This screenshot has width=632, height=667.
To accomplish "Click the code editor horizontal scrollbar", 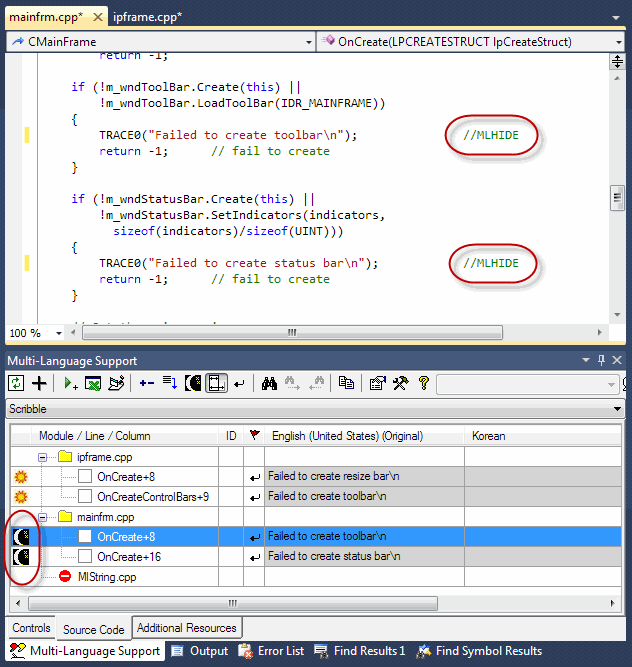I will point(292,333).
